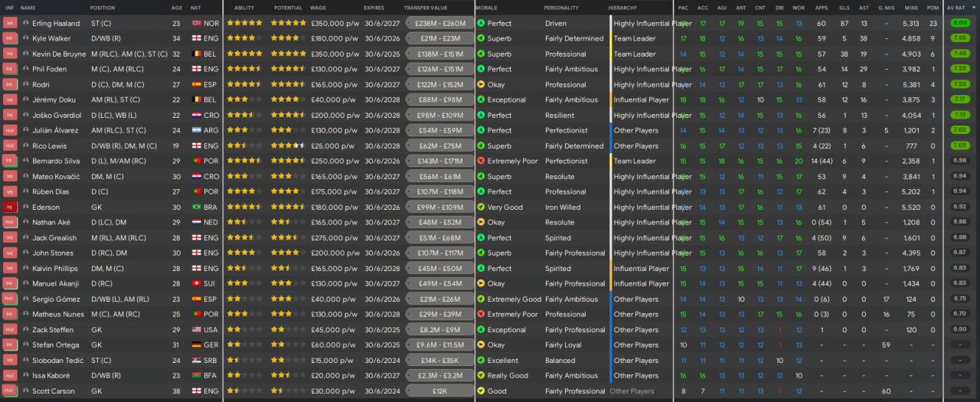Click the Int badge next to Bernardo Silva
980x402 pixels.
tap(10, 161)
